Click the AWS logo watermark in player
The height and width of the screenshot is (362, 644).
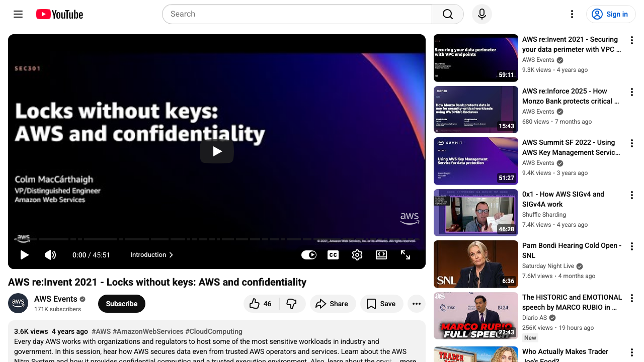click(410, 218)
